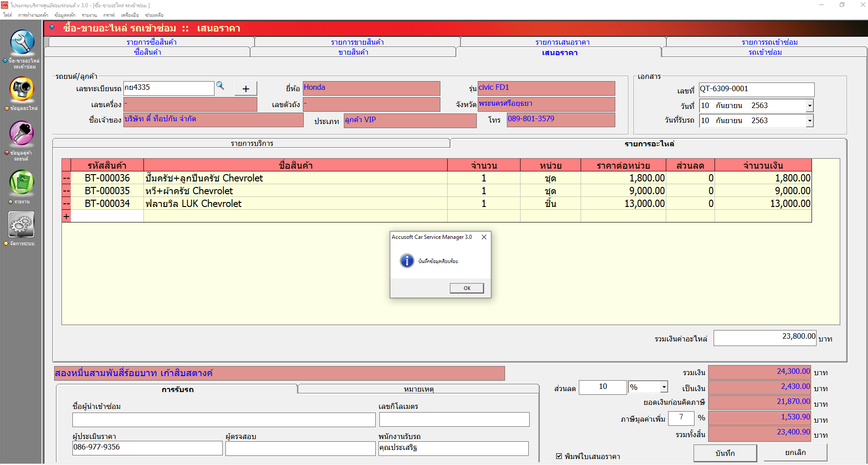868x465 pixels.
Task: Click the ผู้ประเมินราคา field with 086-977-9356
Action: click(x=148, y=448)
